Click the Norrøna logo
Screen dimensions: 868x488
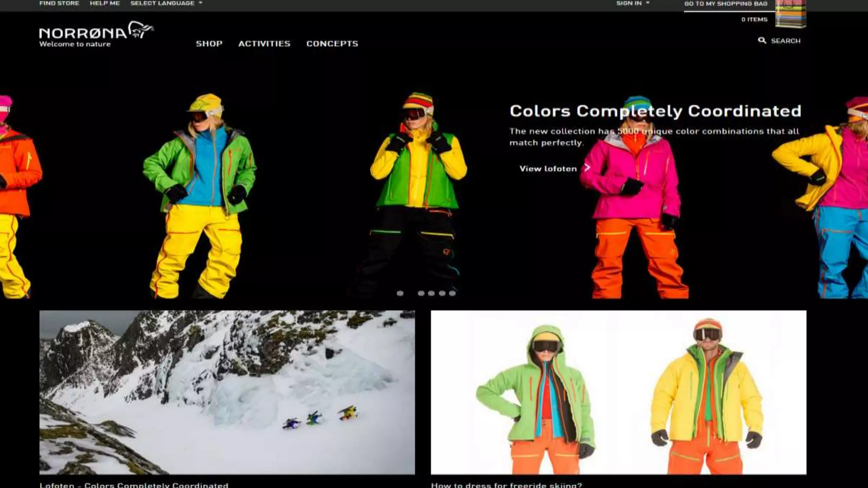pos(96,34)
